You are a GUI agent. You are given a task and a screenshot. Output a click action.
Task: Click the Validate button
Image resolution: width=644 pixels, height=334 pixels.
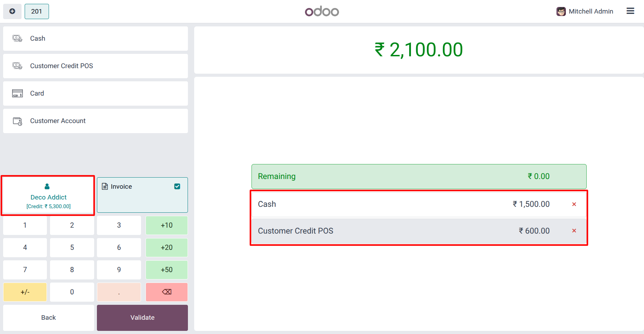pos(142,318)
